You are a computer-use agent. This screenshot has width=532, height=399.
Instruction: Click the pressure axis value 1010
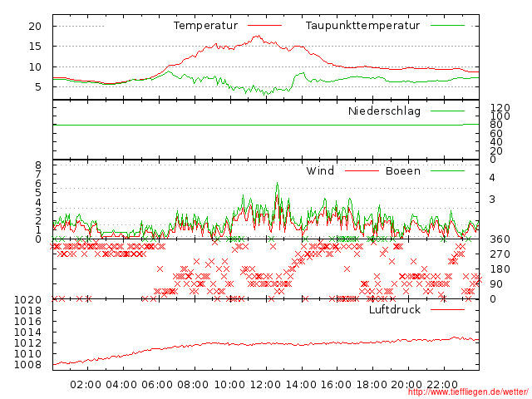[27, 354]
